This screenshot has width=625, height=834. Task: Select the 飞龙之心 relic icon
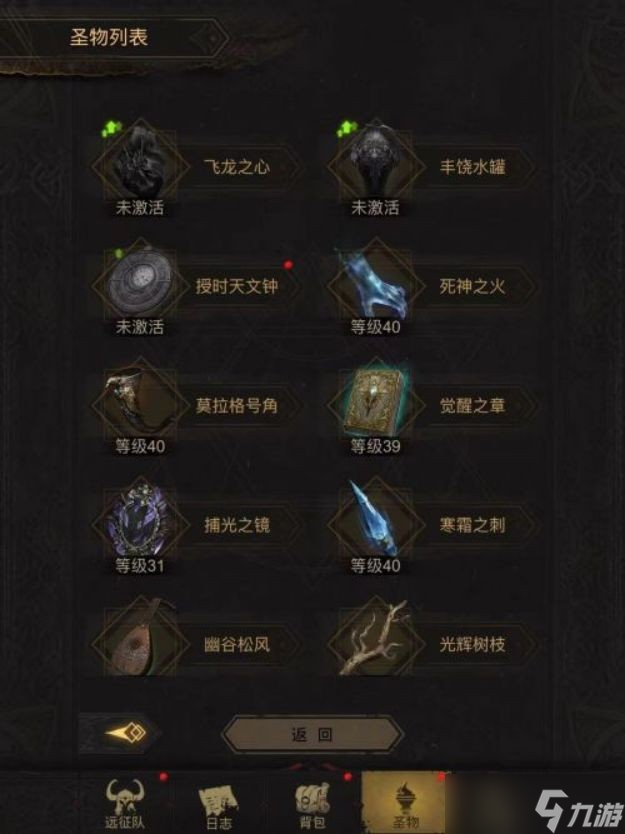(140, 166)
